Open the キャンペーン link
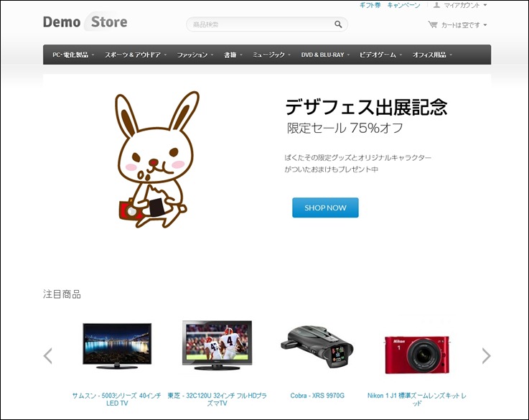 [x=403, y=5]
